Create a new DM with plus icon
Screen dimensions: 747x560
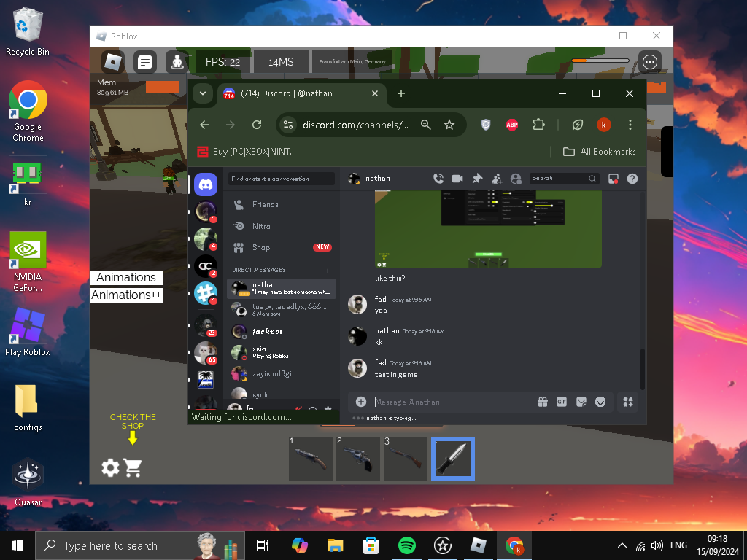pos(328,271)
